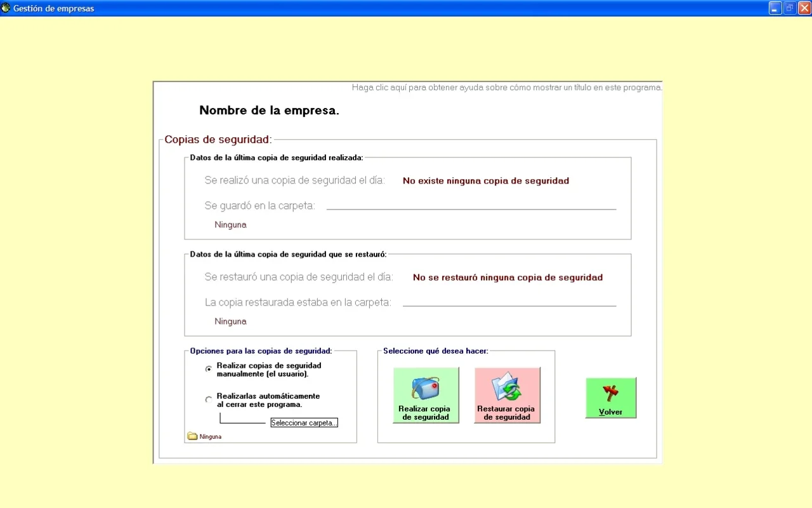Close the Gestión de empresas window
The width and height of the screenshot is (812, 508).
pos(804,8)
